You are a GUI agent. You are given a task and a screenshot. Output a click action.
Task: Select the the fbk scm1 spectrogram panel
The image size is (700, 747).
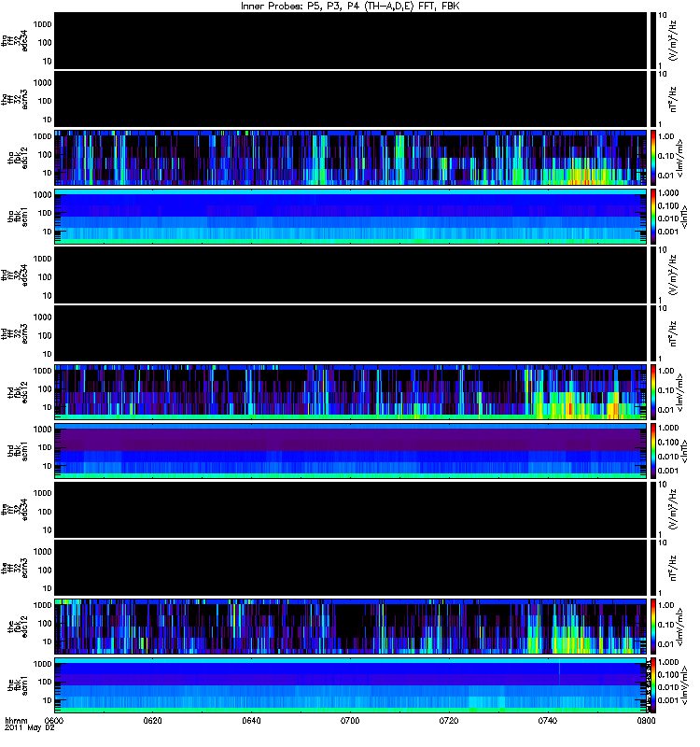point(351,685)
